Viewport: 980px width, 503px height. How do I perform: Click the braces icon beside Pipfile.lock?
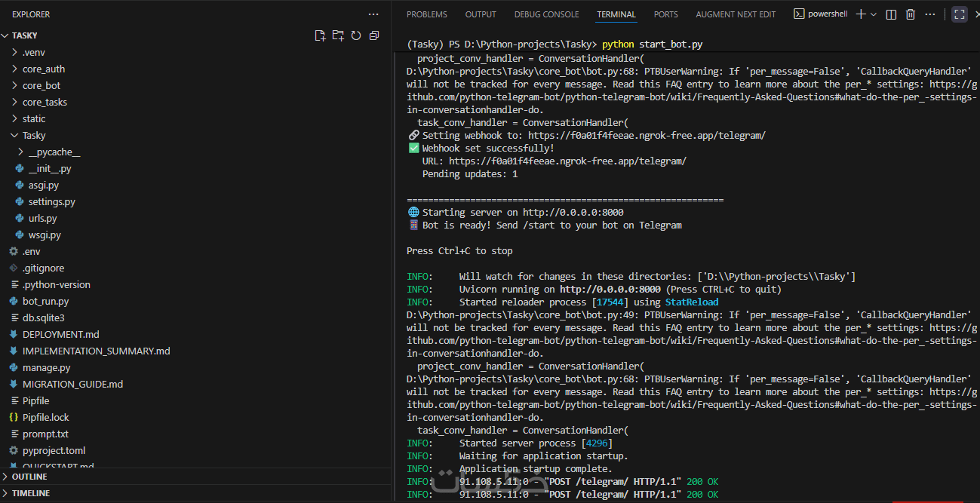[x=14, y=417]
